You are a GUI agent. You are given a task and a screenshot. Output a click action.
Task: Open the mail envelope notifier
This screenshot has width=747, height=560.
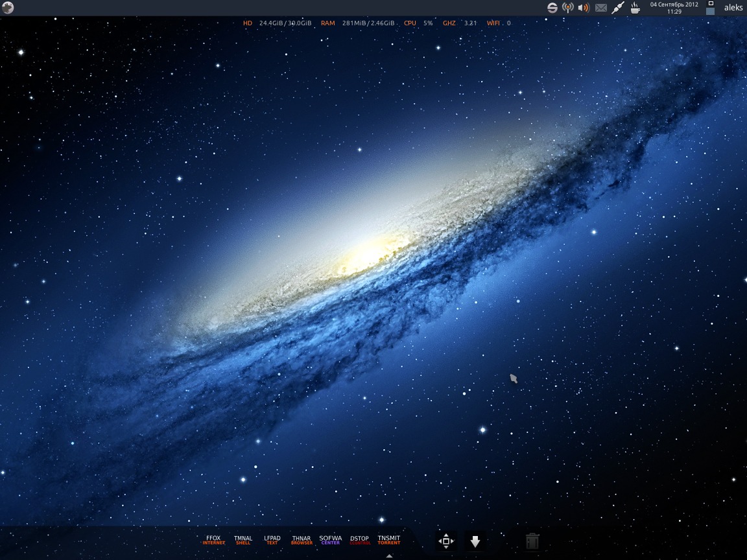[x=601, y=8]
